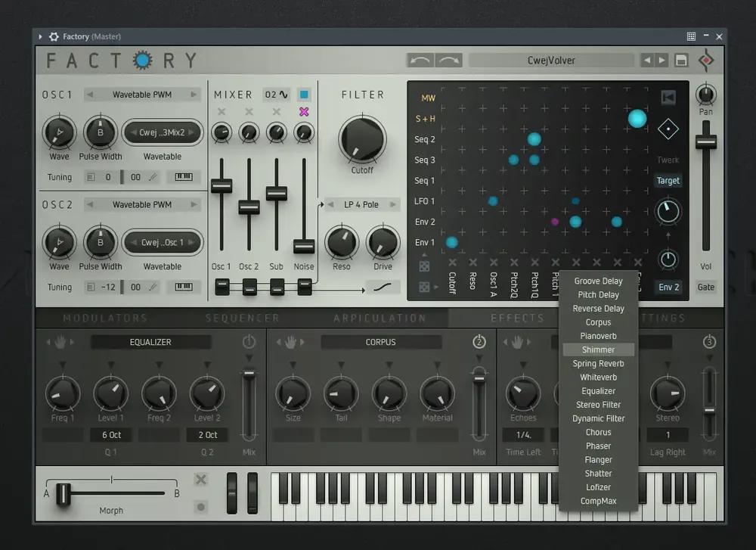This screenshot has height=550, width=756.
Task: Click the undo arrow button
Action: [x=420, y=61]
